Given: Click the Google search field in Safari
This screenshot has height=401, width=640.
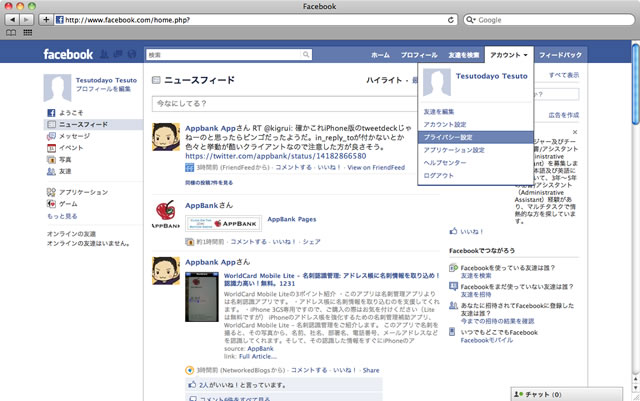Looking at the screenshot, I should (x=549, y=20).
